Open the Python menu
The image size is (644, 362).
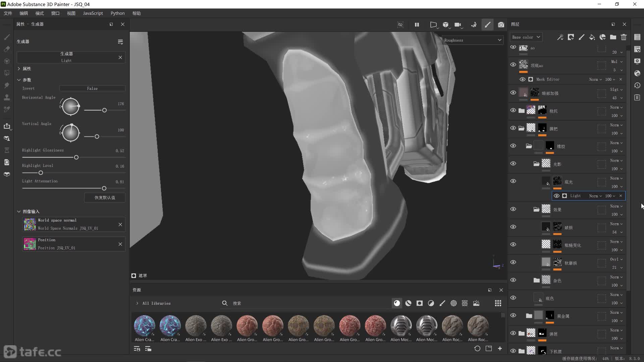[x=118, y=13]
